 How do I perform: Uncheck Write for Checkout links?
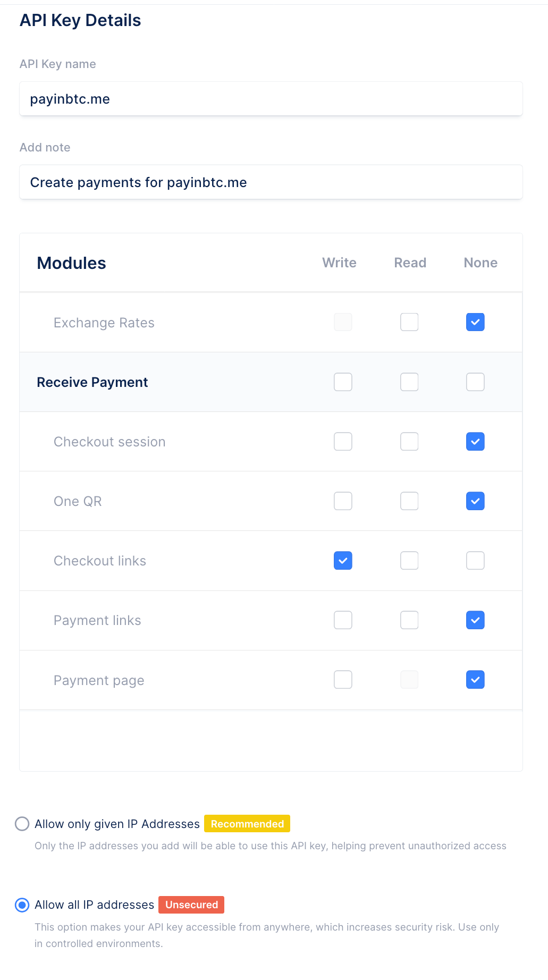pyautogui.click(x=343, y=561)
